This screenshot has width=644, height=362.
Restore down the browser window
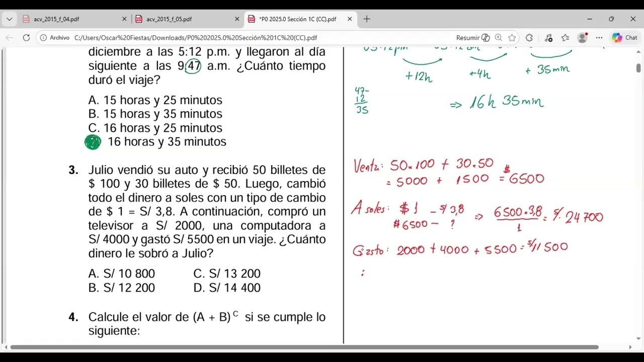[x=611, y=19]
